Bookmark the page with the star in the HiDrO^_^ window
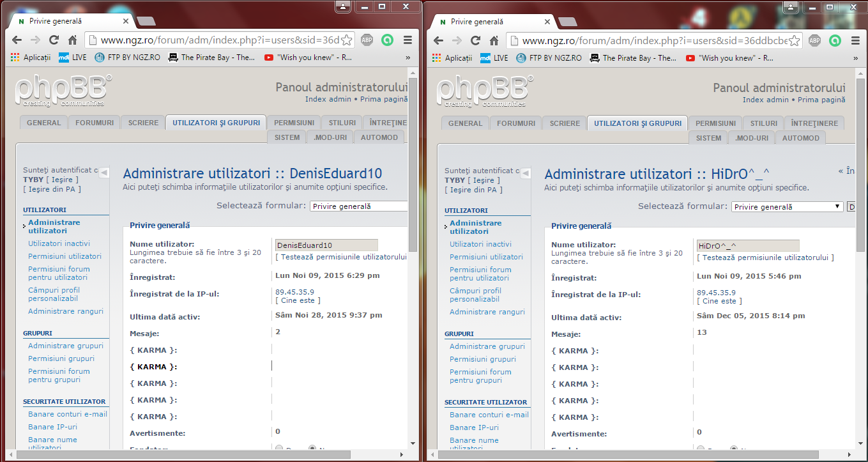 tap(794, 40)
